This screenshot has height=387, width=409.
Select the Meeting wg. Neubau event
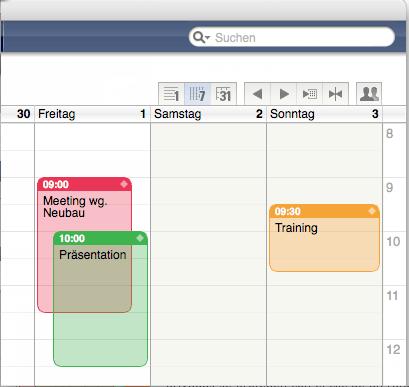click(x=84, y=207)
